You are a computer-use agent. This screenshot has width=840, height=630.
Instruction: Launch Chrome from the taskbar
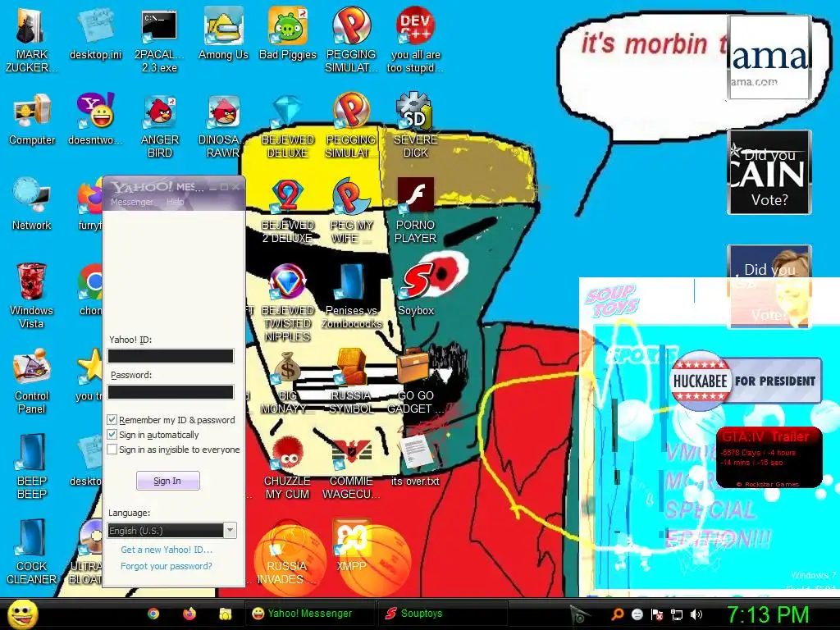pyautogui.click(x=153, y=614)
